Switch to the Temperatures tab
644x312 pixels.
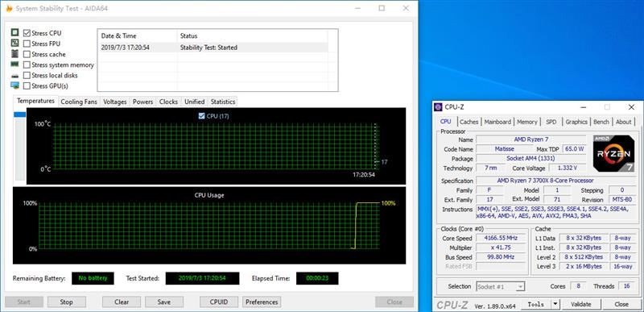pyautogui.click(x=35, y=101)
